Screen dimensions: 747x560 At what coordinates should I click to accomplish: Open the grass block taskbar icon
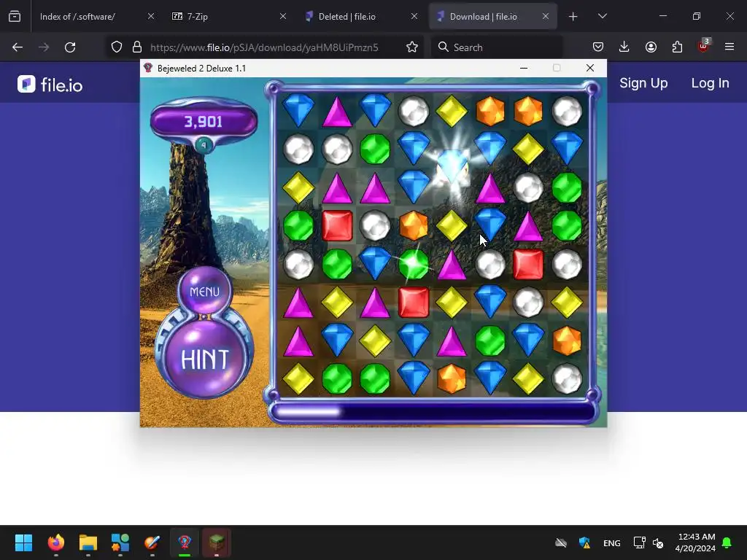[216, 542]
